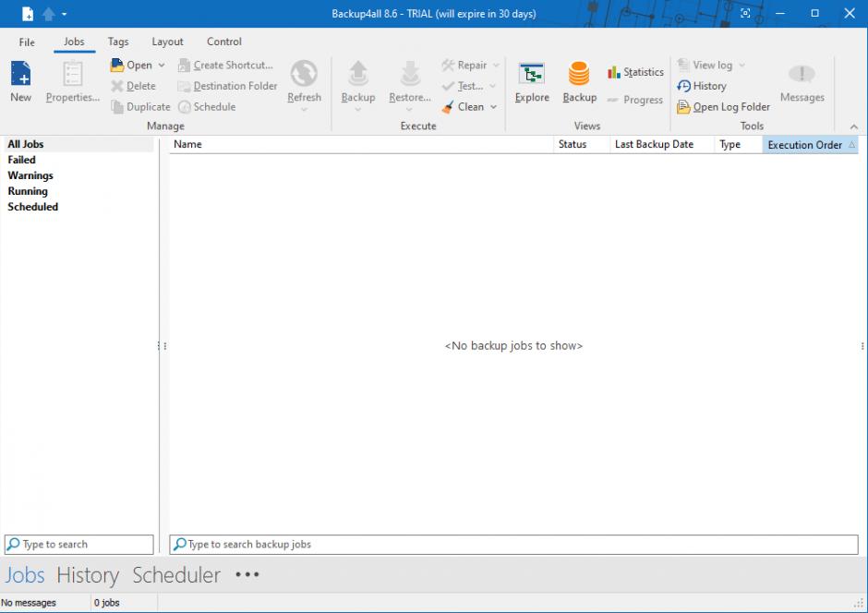Sort by the Name column header
Viewport: 868px width, 613px height.
[361, 144]
